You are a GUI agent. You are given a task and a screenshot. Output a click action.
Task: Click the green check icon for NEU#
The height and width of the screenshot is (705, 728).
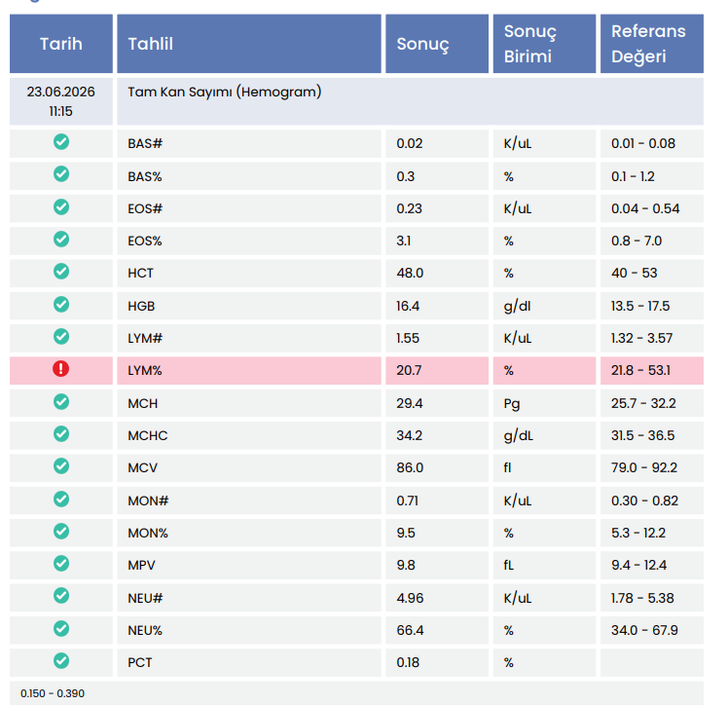pyautogui.click(x=61, y=595)
